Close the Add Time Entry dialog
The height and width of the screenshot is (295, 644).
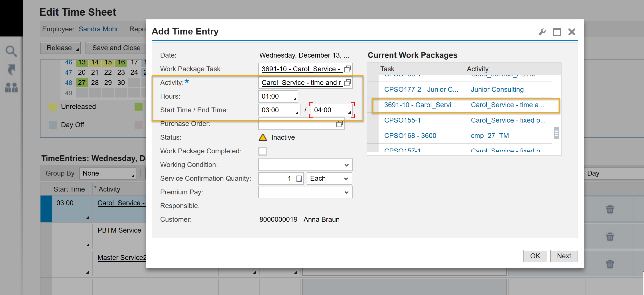tap(572, 32)
